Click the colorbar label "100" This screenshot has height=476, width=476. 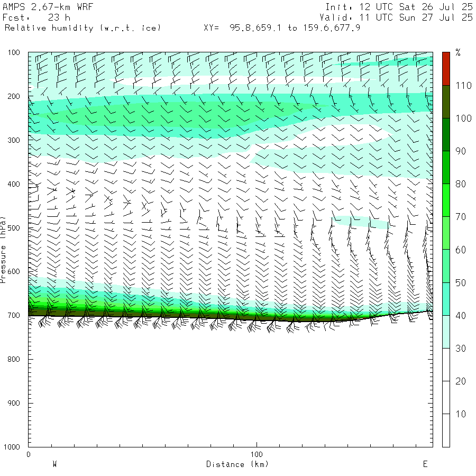463,118
